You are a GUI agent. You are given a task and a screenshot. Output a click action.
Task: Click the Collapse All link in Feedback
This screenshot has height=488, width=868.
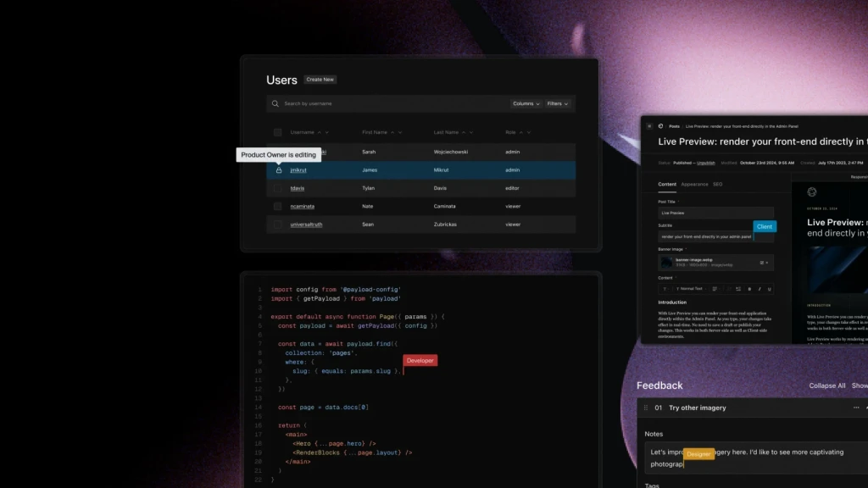click(827, 385)
